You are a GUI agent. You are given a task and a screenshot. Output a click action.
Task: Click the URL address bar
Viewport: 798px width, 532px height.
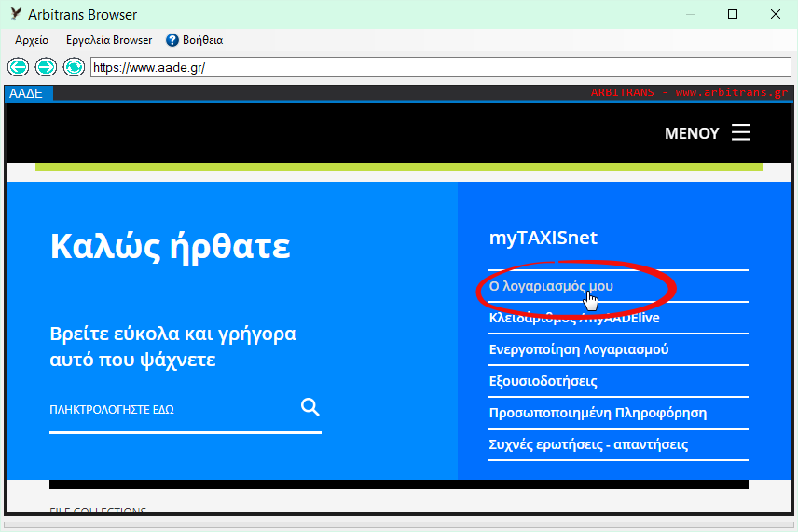[441, 67]
